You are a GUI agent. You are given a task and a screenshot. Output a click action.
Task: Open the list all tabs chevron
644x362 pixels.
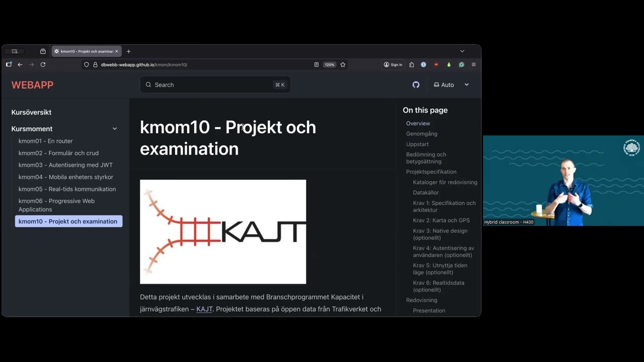coord(462,51)
